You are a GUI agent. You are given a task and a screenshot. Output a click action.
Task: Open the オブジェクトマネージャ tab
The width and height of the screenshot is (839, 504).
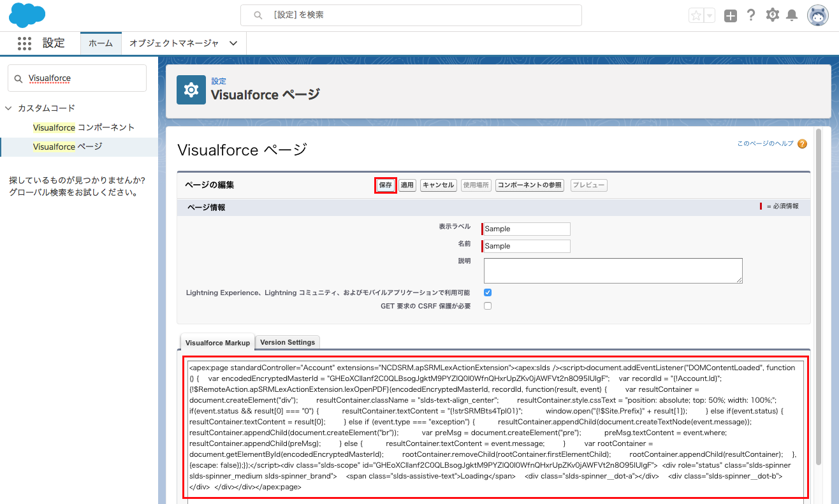pos(174,43)
